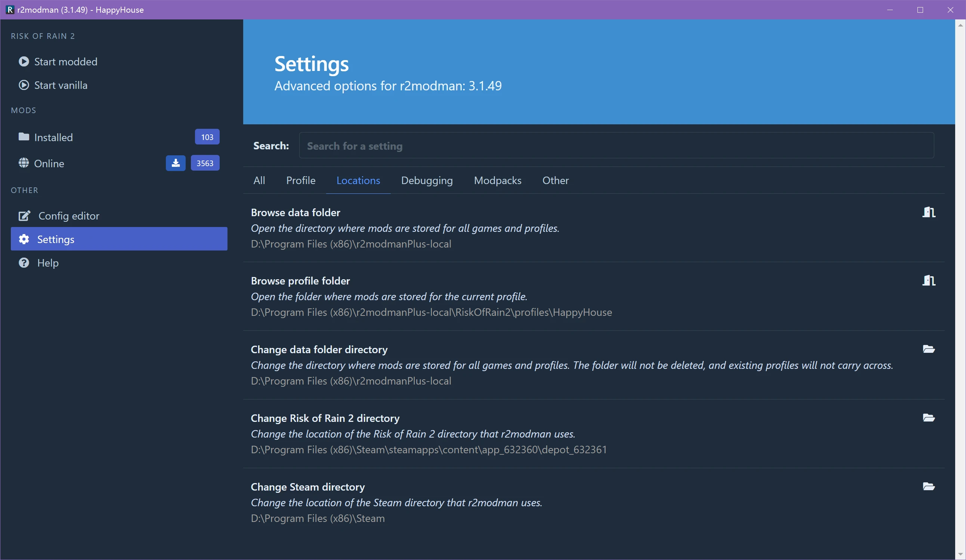The image size is (966, 560).
Task: Click the Change Steam directory title
Action: click(307, 487)
